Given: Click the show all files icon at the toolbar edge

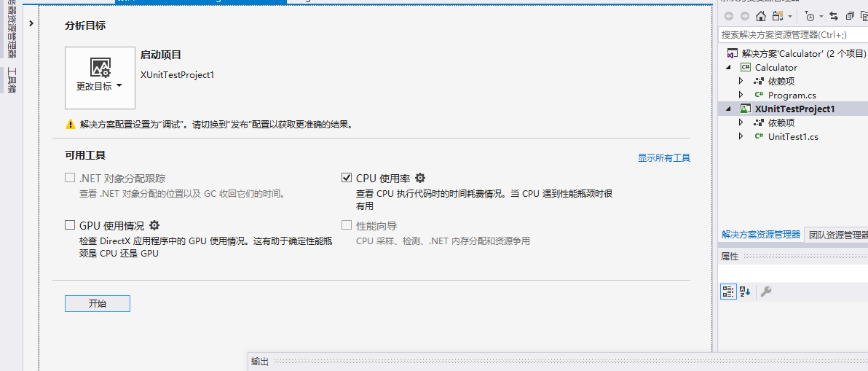Looking at the screenshot, I should coord(864,16).
